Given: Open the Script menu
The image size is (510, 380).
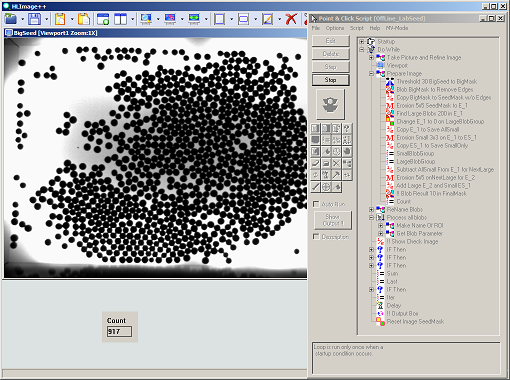Looking at the screenshot, I should tap(357, 28).
